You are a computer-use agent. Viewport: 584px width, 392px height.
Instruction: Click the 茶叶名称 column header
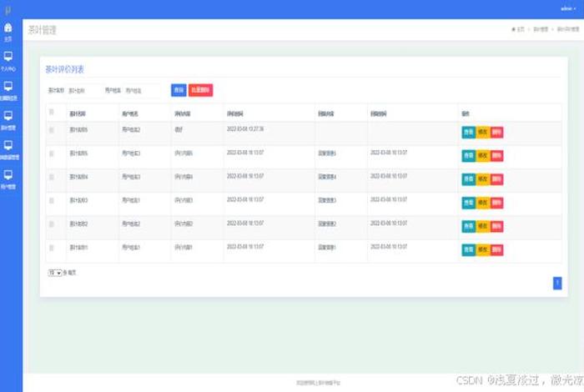point(78,114)
